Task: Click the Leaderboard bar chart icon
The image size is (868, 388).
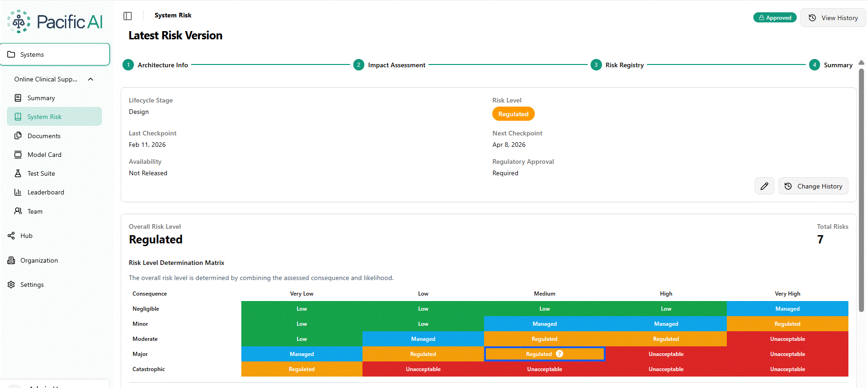Action: (18, 192)
